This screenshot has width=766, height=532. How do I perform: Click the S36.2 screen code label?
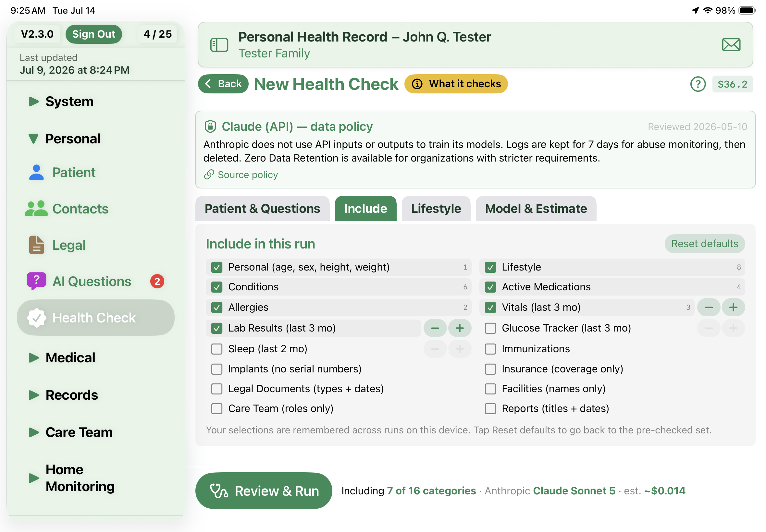click(732, 84)
